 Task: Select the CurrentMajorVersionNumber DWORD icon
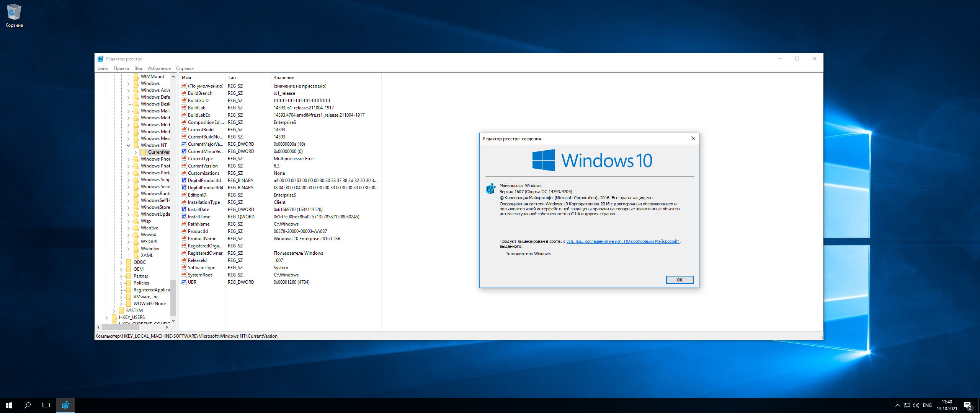coord(184,144)
